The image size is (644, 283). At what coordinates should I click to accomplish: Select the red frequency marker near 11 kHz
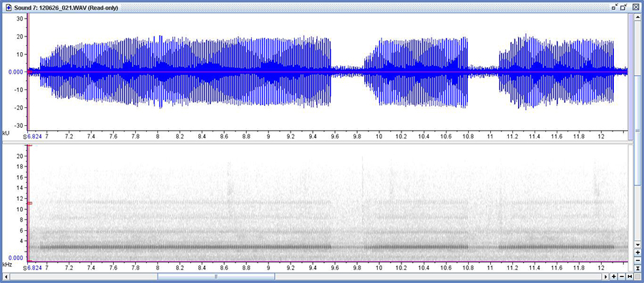pyautogui.click(x=29, y=203)
